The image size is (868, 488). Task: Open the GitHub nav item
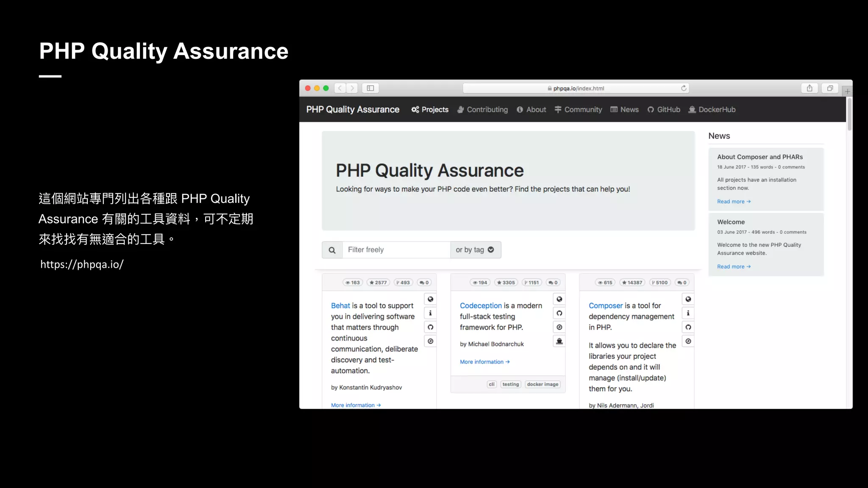pyautogui.click(x=664, y=110)
